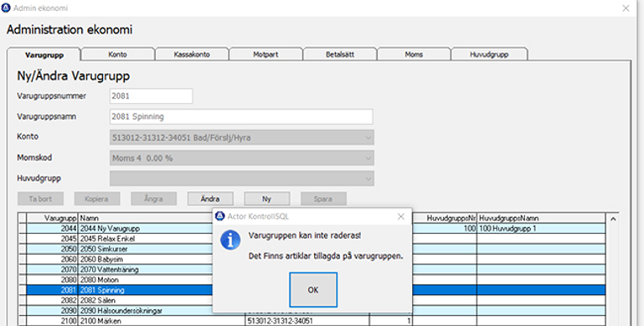Click the varugrupp number cell 2060
Screen dimensions: 644x326
tap(52, 260)
